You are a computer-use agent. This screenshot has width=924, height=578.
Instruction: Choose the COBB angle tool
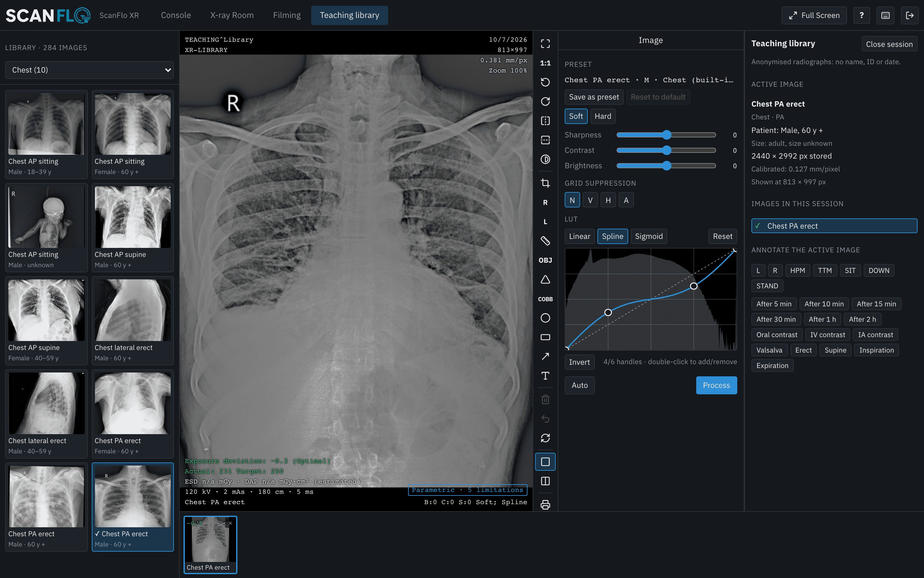pyautogui.click(x=545, y=299)
